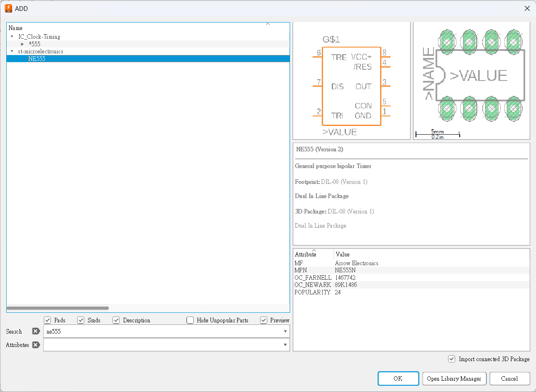This screenshot has height=392, width=536.
Task: Disable the Description search checkbox
Action: (116, 320)
